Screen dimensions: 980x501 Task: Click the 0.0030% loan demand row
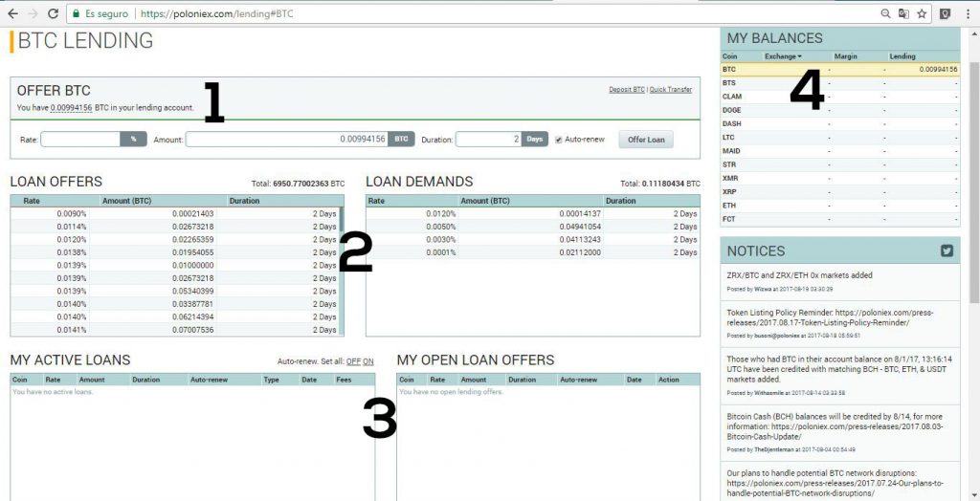[x=532, y=239]
